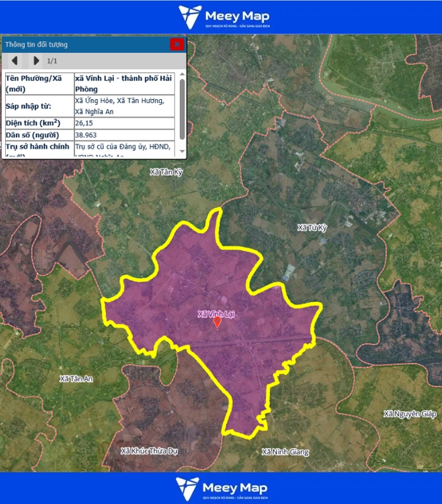
Task: Click the red location pin on Xã Vĩnh Lại
Action: (217, 321)
